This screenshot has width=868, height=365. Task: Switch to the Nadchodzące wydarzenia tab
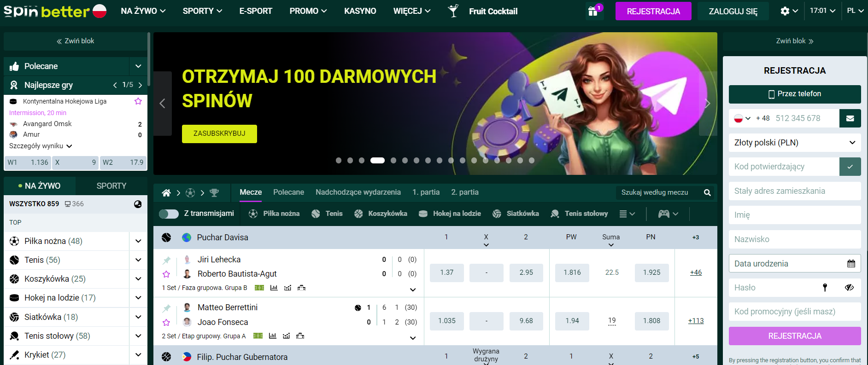(x=358, y=192)
